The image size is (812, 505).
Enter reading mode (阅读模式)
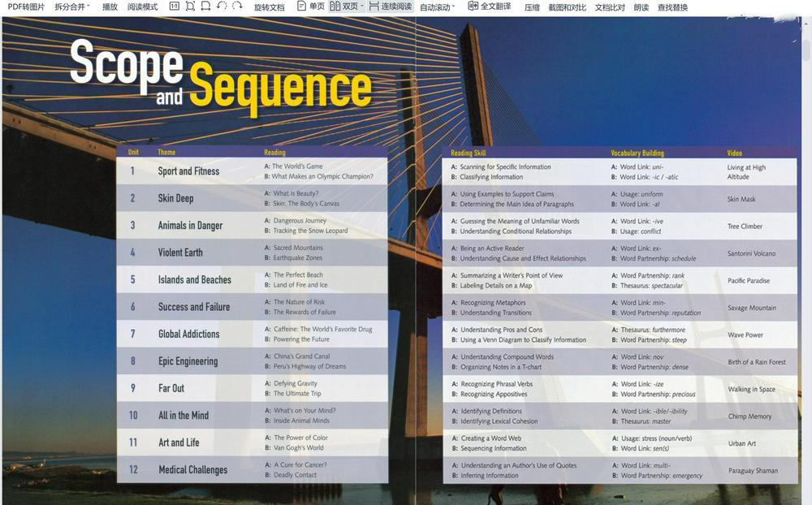click(142, 6)
